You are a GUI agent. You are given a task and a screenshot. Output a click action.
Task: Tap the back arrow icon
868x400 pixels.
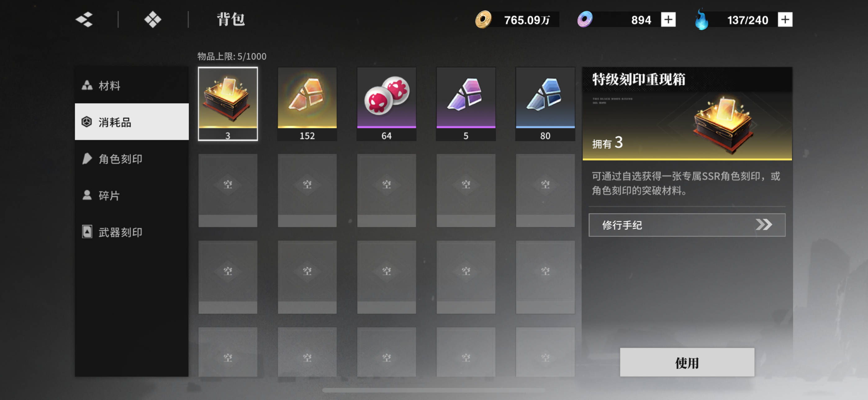click(x=84, y=20)
